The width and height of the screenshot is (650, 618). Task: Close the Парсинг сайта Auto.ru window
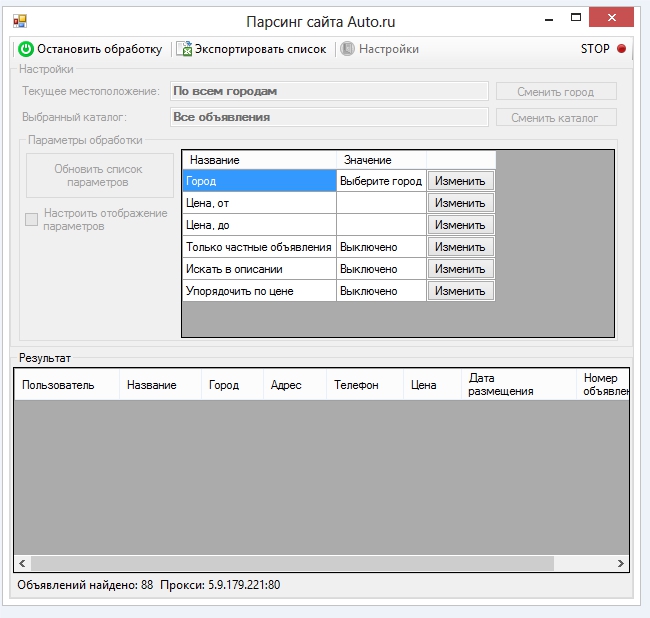(611, 17)
